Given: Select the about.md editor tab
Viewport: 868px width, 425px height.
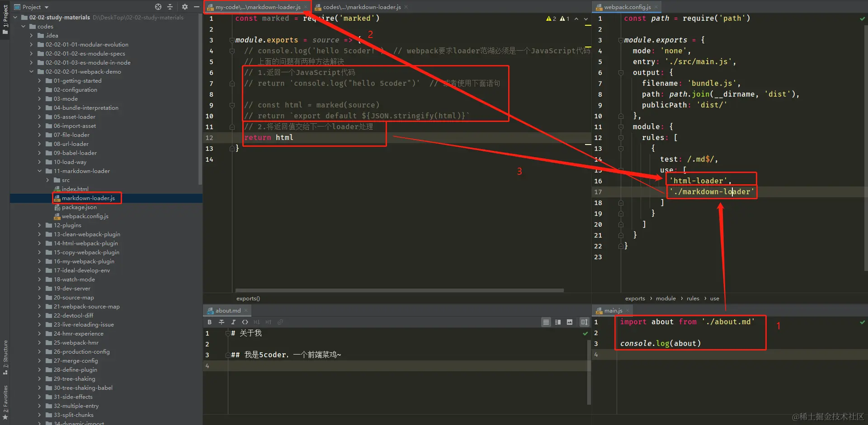Looking at the screenshot, I should 228,310.
